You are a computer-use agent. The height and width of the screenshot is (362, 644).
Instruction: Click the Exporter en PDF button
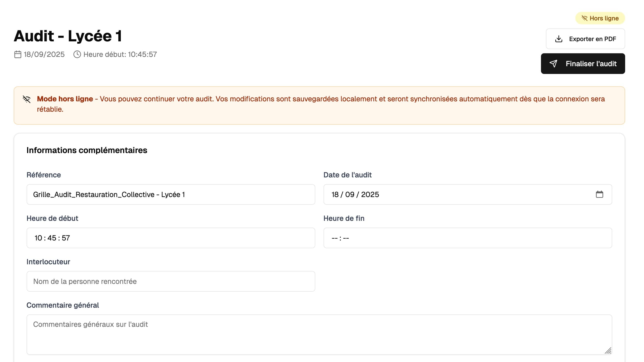(585, 39)
